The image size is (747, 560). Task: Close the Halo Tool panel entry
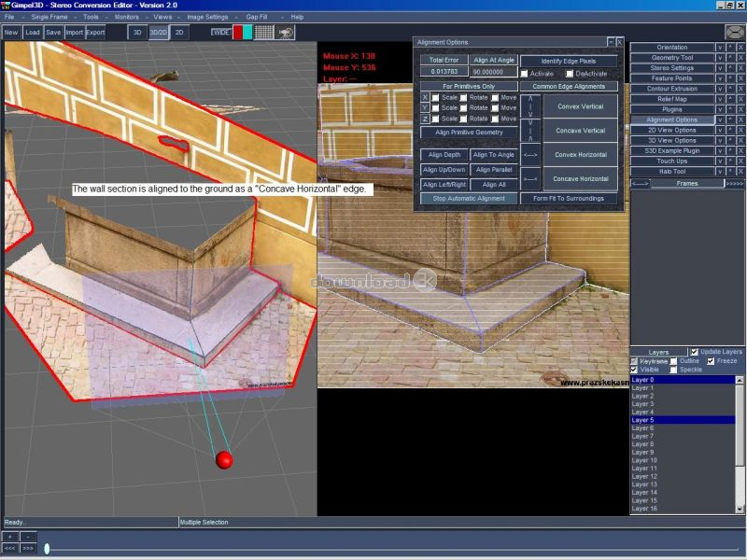[740, 171]
